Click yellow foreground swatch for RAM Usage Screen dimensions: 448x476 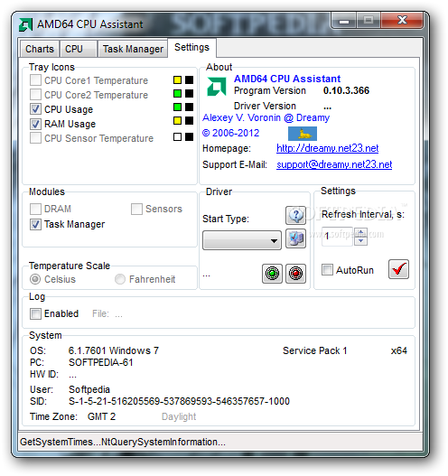(x=177, y=120)
